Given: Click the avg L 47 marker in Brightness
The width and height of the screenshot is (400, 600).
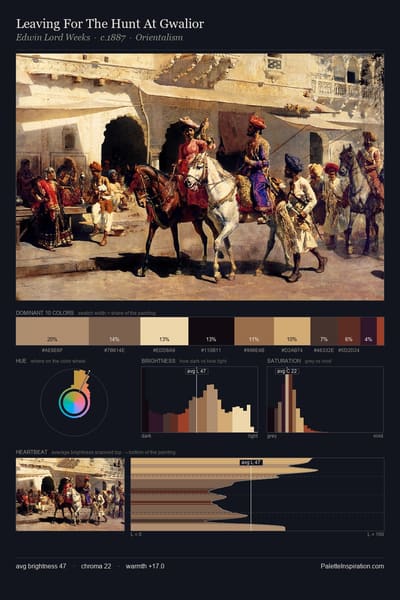Looking at the screenshot, I should coord(196,371).
